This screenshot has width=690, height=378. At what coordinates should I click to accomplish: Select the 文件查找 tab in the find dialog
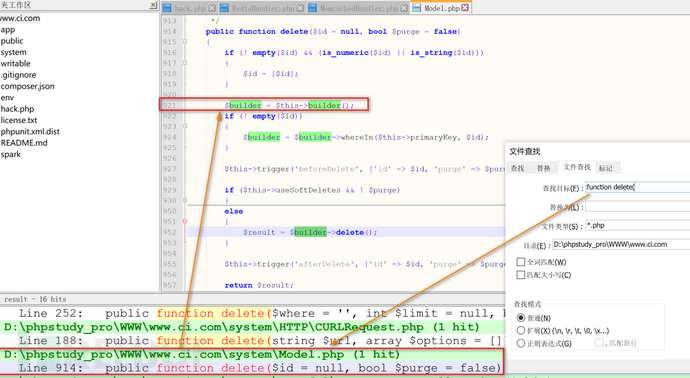(577, 167)
